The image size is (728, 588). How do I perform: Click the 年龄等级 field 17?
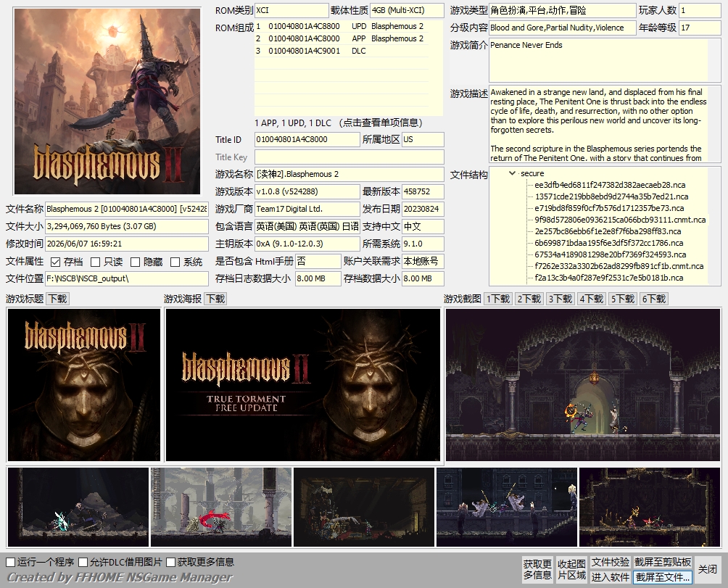coord(700,28)
